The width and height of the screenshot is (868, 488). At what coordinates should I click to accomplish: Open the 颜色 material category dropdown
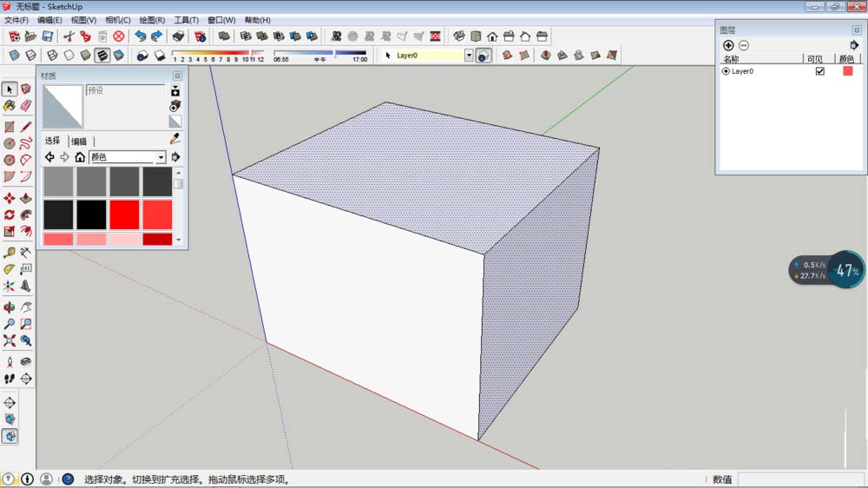click(x=161, y=157)
